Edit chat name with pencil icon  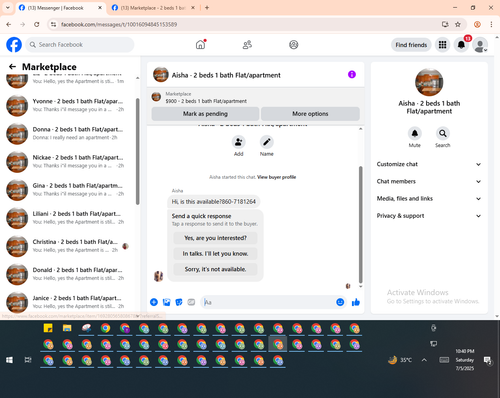[267, 142]
